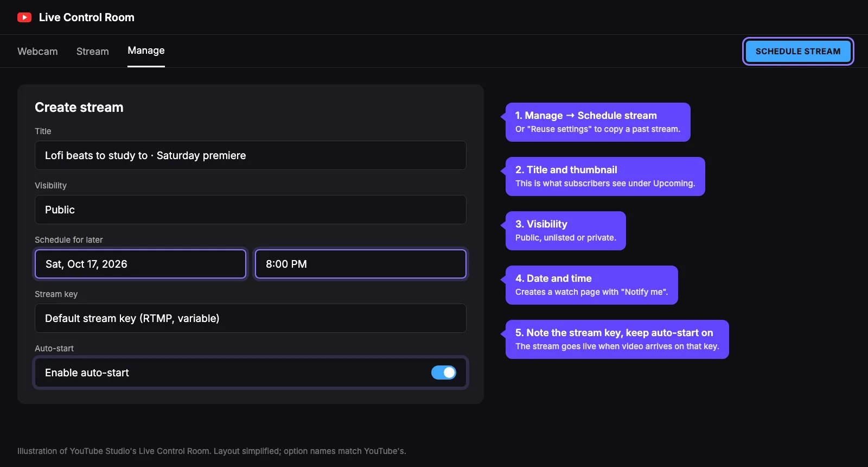Viewport: 868px width, 467px height.
Task: Click into the stream Title field
Action: click(x=251, y=155)
